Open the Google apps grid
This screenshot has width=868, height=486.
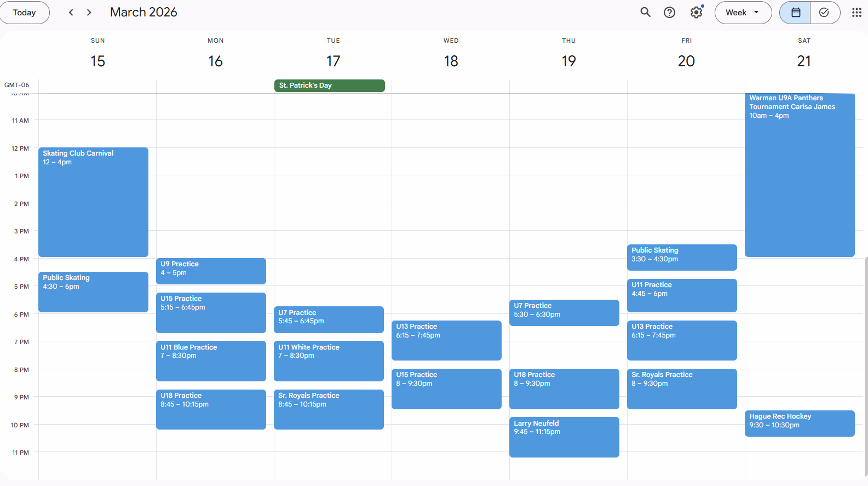pos(856,13)
